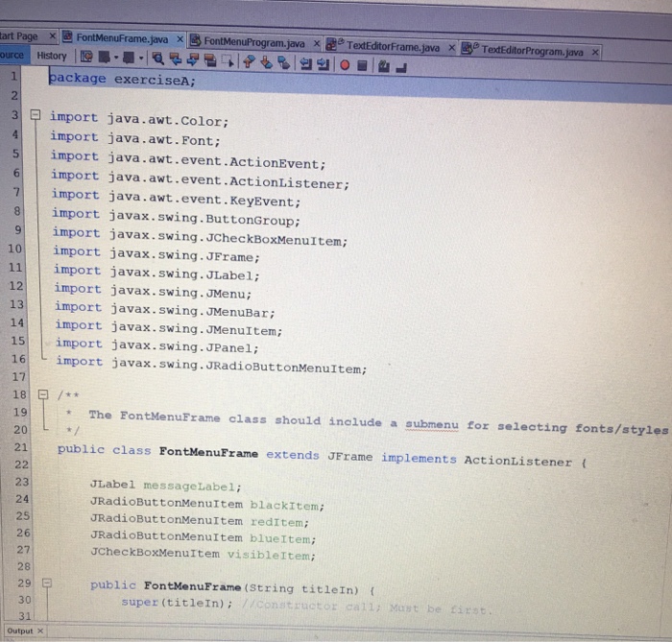Click the class name FontMenuFrame on line 21
672x642 pixels.
pos(208,452)
